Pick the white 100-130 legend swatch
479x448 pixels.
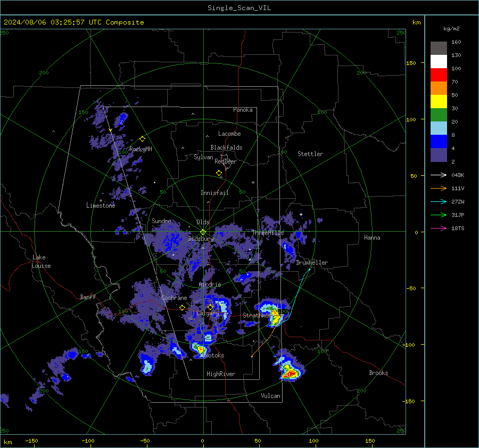pos(439,62)
